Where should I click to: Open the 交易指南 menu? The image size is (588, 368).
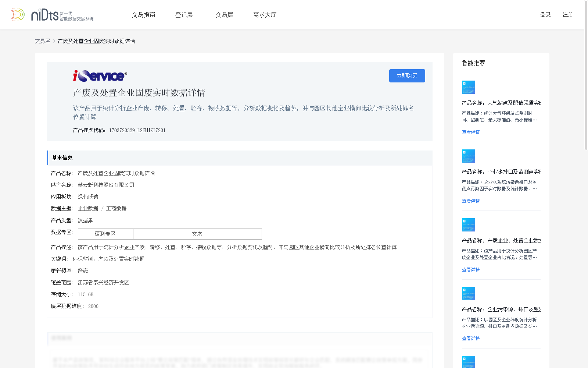[144, 15]
